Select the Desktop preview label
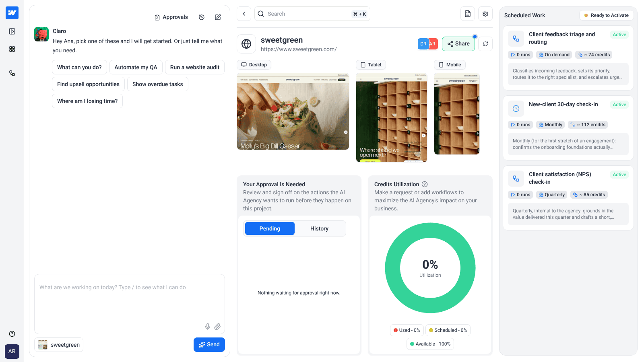This screenshot has height=362, width=644. (254, 65)
